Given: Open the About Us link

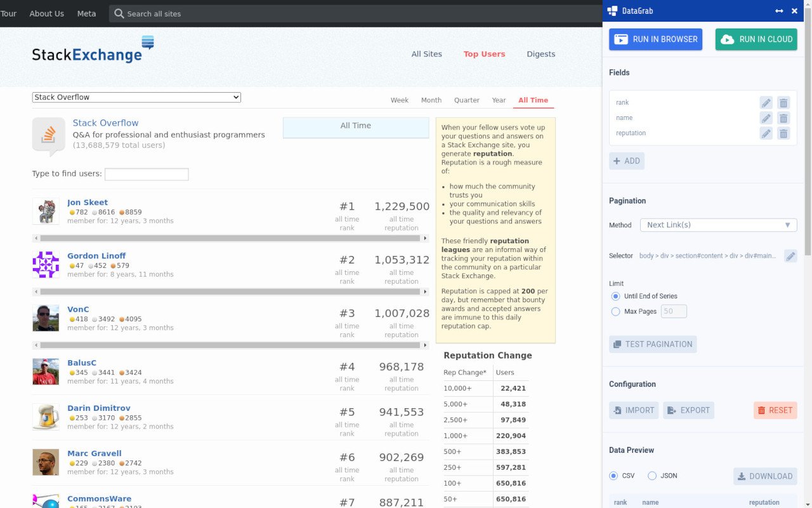Looking at the screenshot, I should coord(47,13).
